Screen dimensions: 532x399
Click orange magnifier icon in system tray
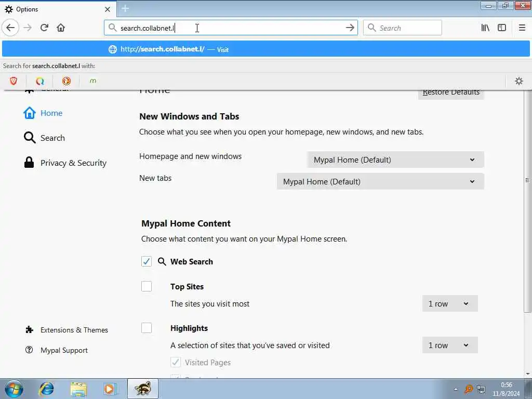(x=469, y=389)
